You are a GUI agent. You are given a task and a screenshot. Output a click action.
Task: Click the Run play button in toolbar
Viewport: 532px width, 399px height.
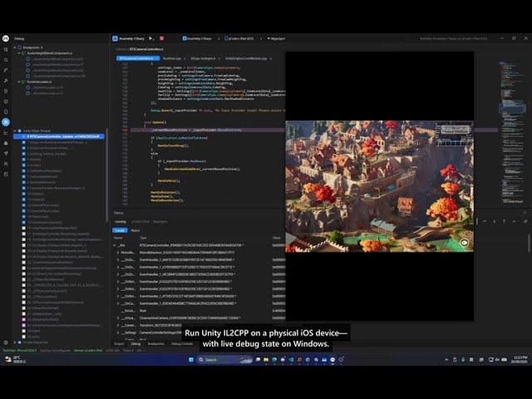click(x=151, y=38)
